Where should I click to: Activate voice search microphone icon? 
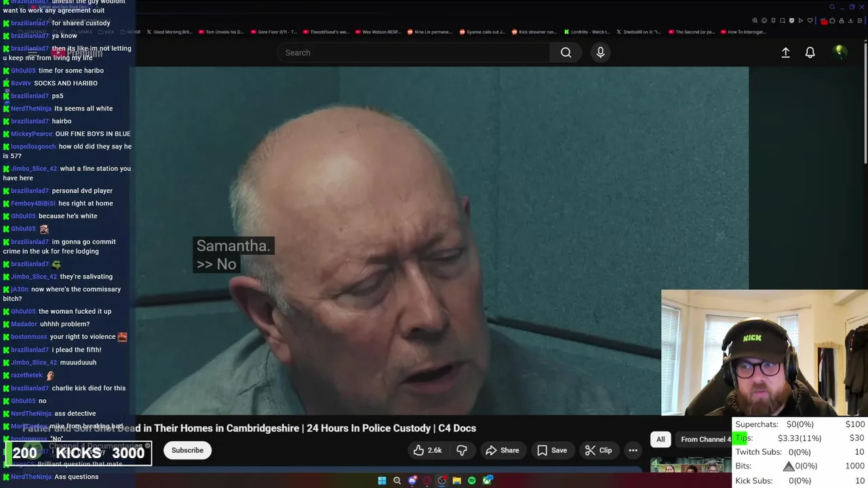point(600,52)
